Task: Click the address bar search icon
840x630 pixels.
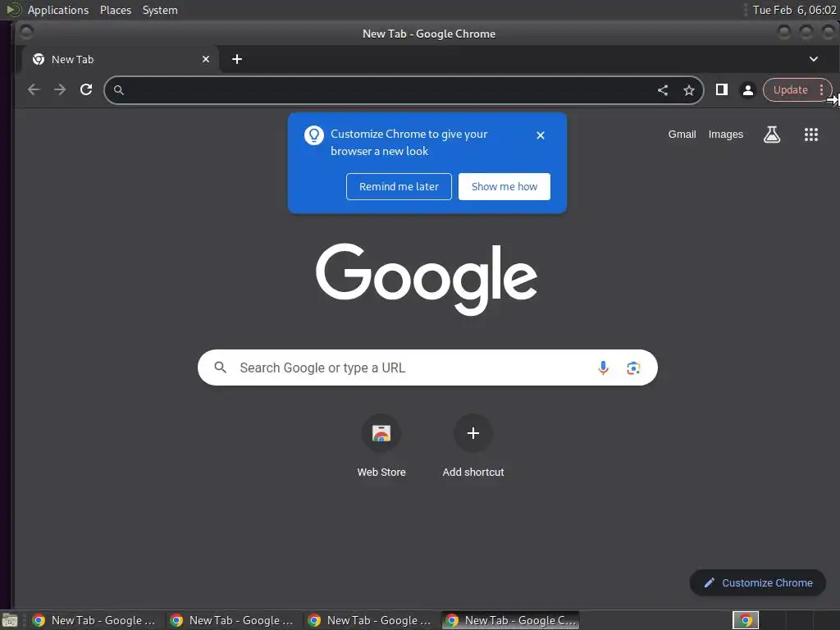Action: coord(119,90)
